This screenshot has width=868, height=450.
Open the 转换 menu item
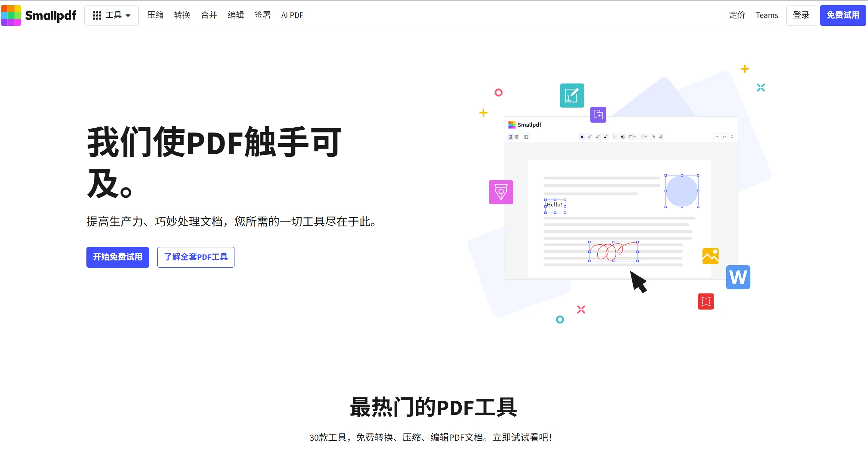(182, 15)
